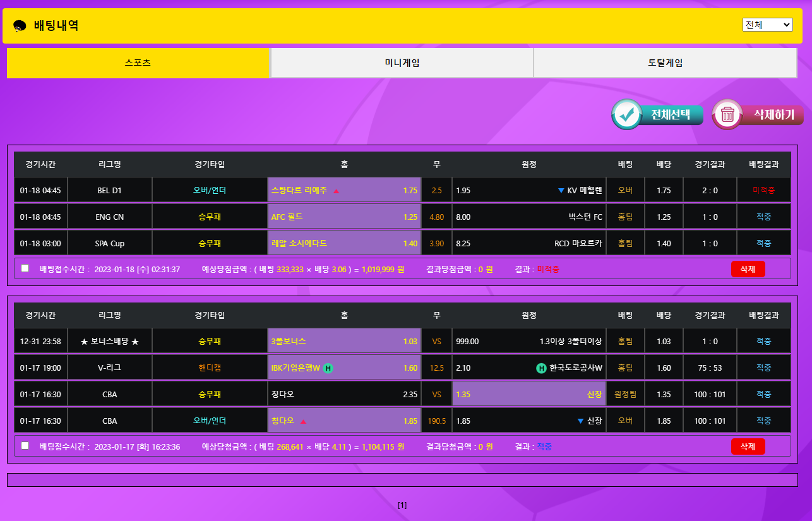Click the green H icon beside IBK기업은행W
The width and height of the screenshot is (812, 521).
[x=328, y=368]
